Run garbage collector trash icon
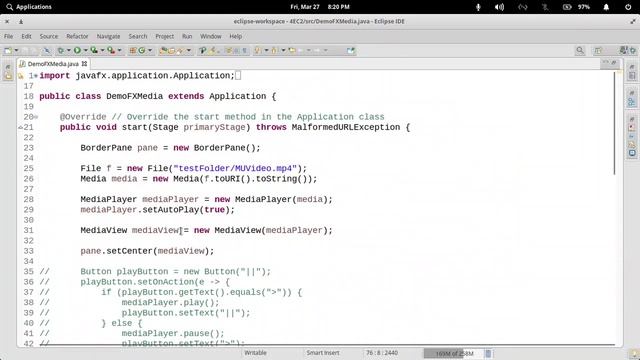This screenshot has width=640, height=360. tap(488, 353)
